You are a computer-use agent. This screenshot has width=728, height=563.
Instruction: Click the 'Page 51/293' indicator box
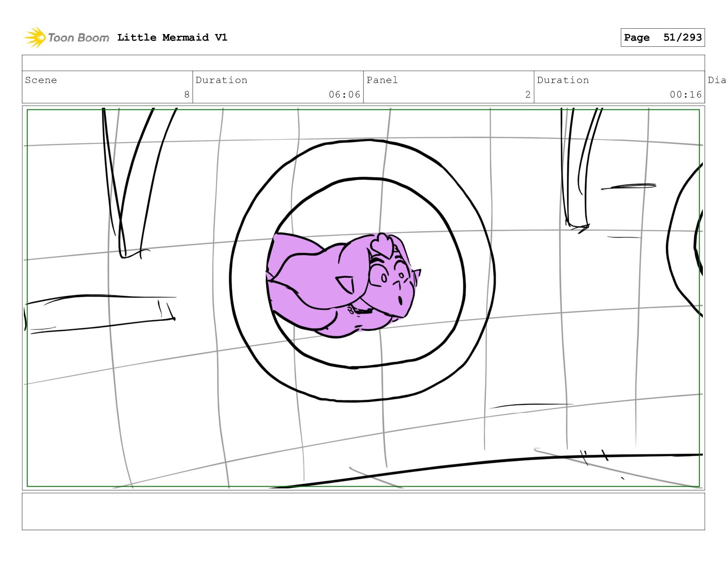tap(662, 38)
